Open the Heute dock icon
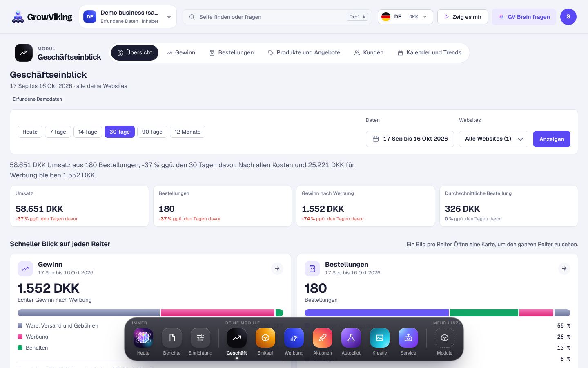Screen dimensions: 588x368 point(143,338)
